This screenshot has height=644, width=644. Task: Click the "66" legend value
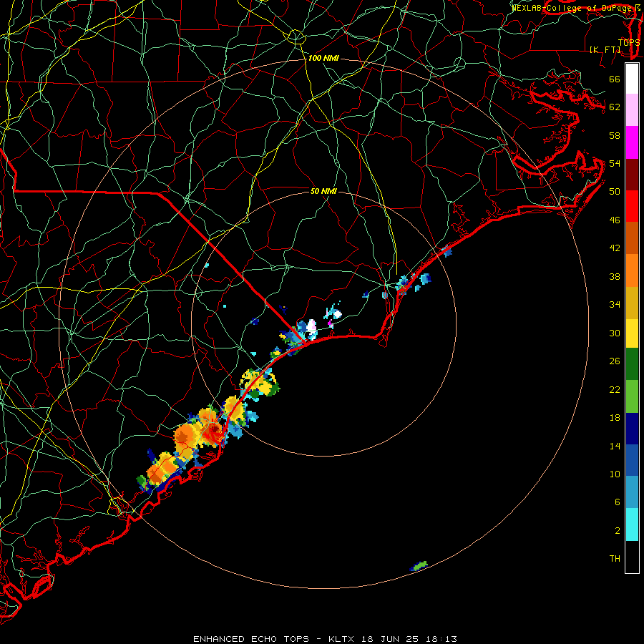(615, 79)
